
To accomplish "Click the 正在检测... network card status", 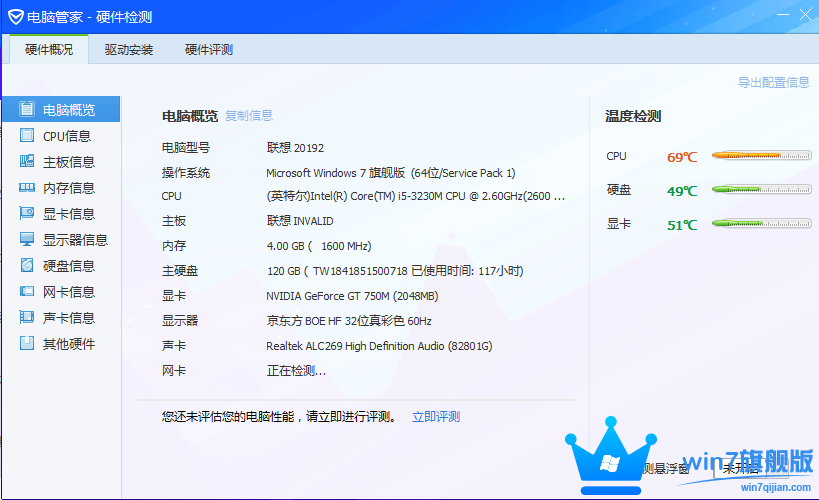I will [x=296, y=371].
